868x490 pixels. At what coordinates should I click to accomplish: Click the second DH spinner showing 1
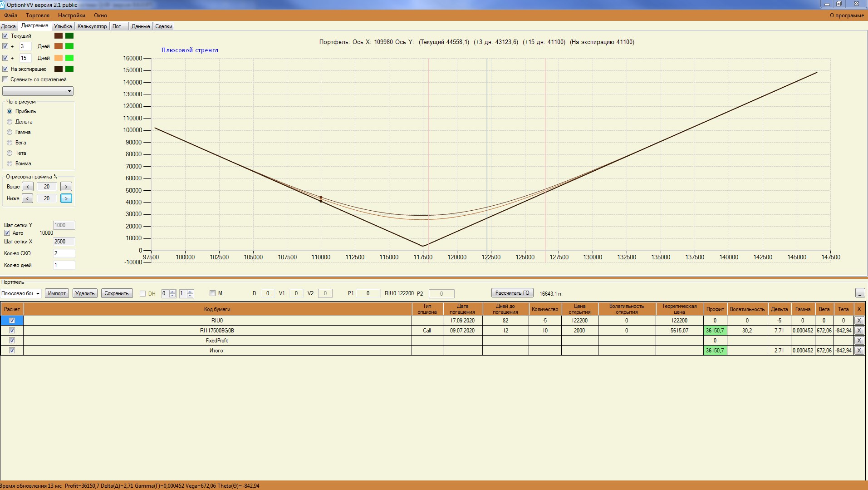point(186,293)
